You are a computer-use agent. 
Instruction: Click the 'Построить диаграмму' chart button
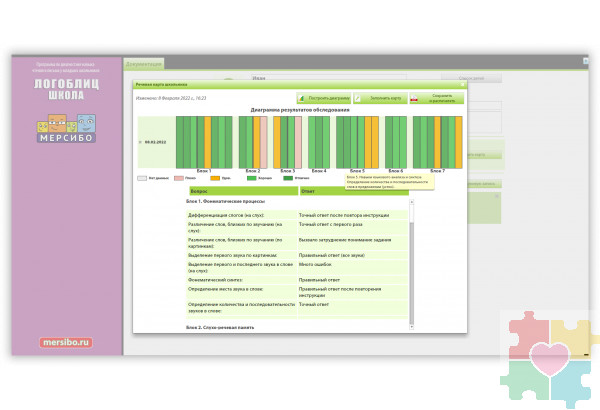click(325, 98)
